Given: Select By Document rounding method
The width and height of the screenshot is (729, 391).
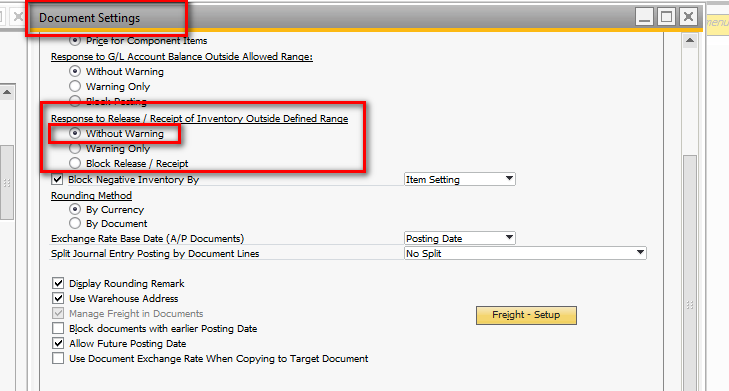Looking at the screenshot, I should tap(75, 224).
